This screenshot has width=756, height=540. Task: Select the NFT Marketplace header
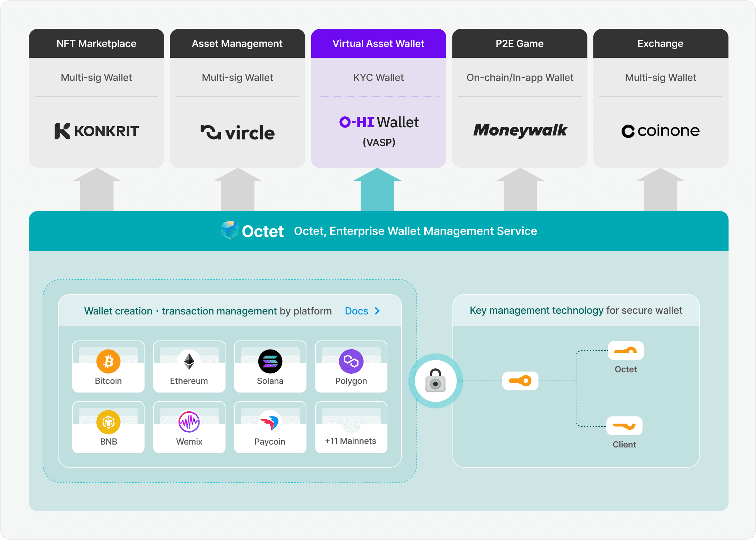tap(96, 43)
